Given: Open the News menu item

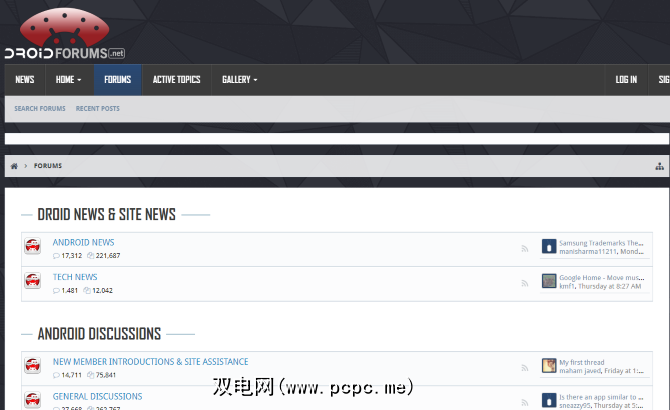Looking at the screenshot, I should tap(25, 80).
